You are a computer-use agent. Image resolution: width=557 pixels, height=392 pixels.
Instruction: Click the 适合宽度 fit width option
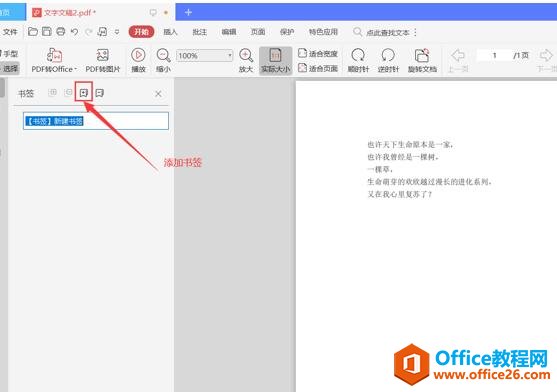coord(318,54)
